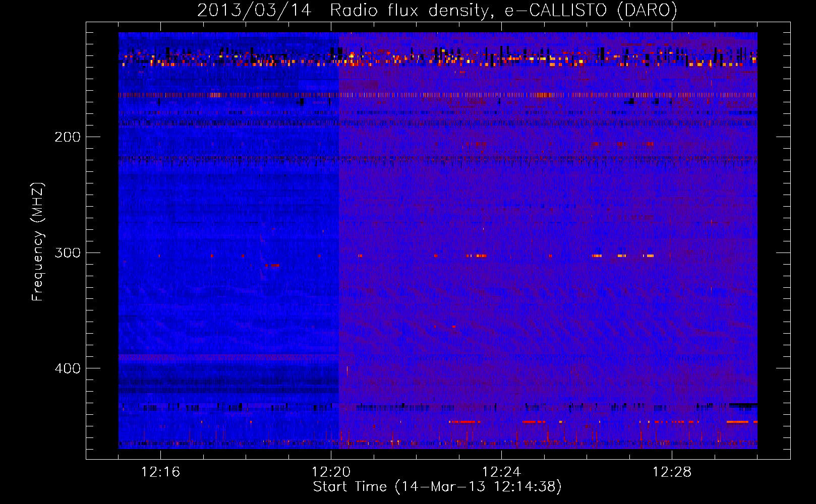Click the 12:24 time tick label
Screen dimensions: 816x504
pyautogui.click(x=501, y=472)
